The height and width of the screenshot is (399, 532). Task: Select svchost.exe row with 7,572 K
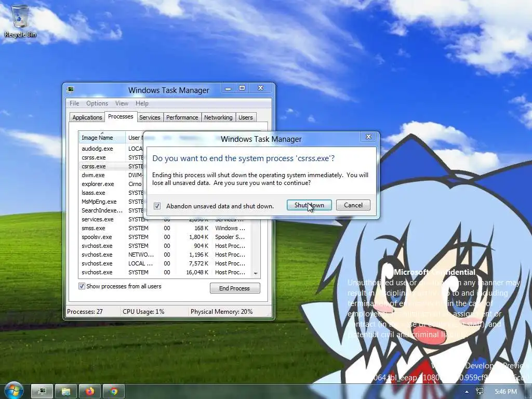point(166,263)
